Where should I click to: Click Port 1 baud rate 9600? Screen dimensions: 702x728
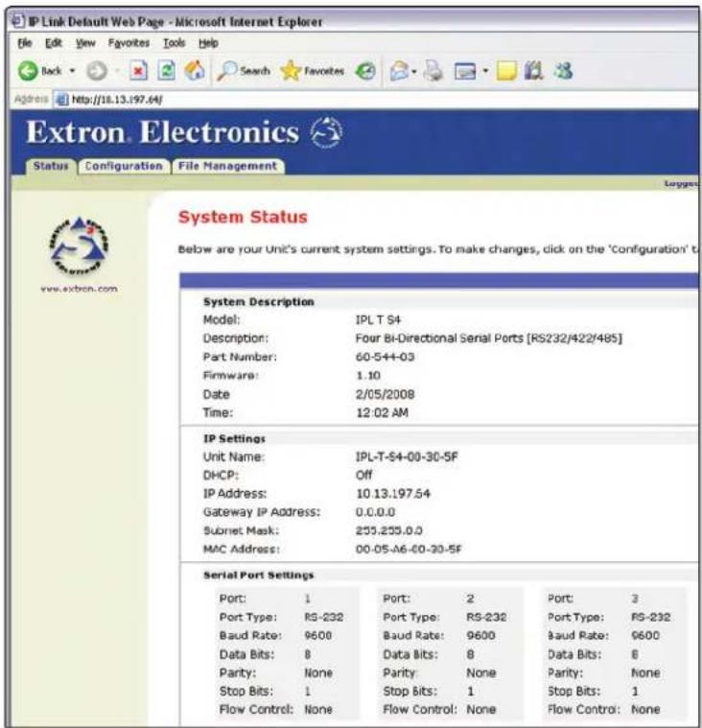tap(318, 635)
